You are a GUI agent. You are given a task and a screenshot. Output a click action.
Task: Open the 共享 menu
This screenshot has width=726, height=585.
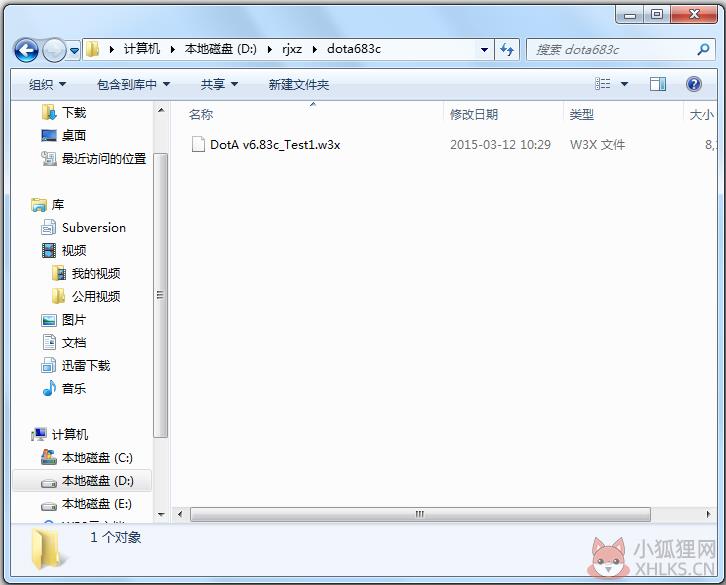pos(219,84)
